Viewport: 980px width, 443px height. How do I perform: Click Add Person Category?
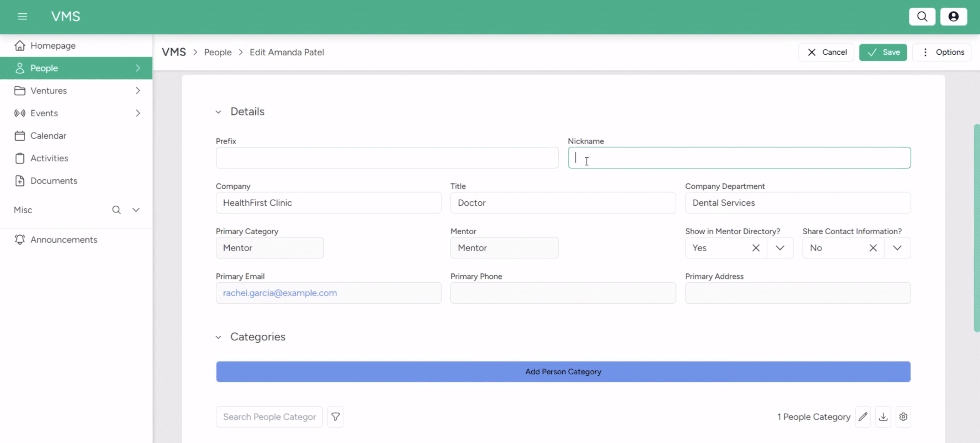point(563,371)
